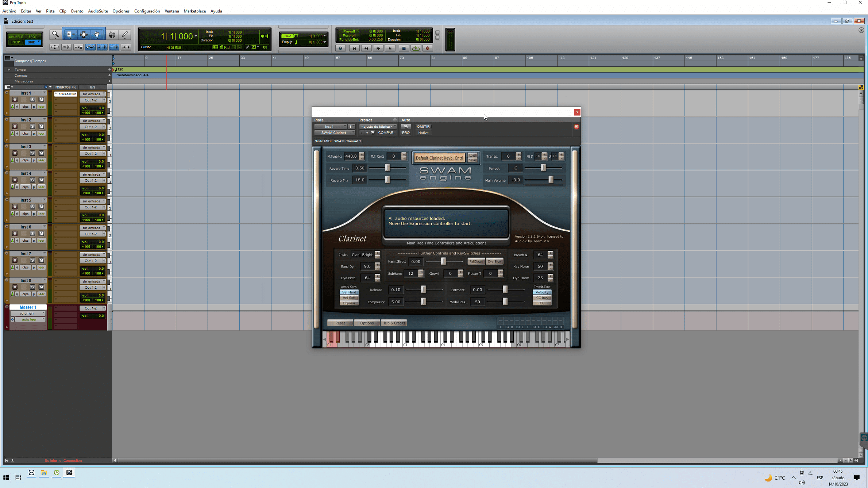The width and height of the screenshot is (868, 488).
Task: Select the Scrubber speaker tool
Action: point(112,35)
